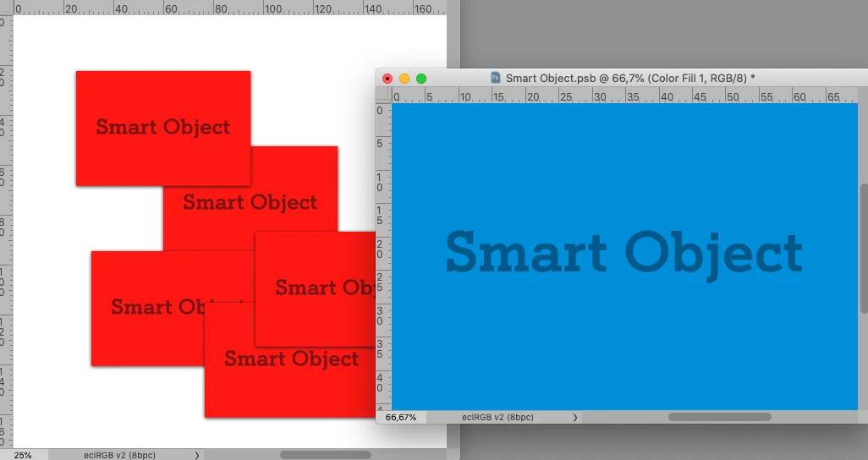
Task: Click the 66,67% zoom field
Action: point(401,418)
